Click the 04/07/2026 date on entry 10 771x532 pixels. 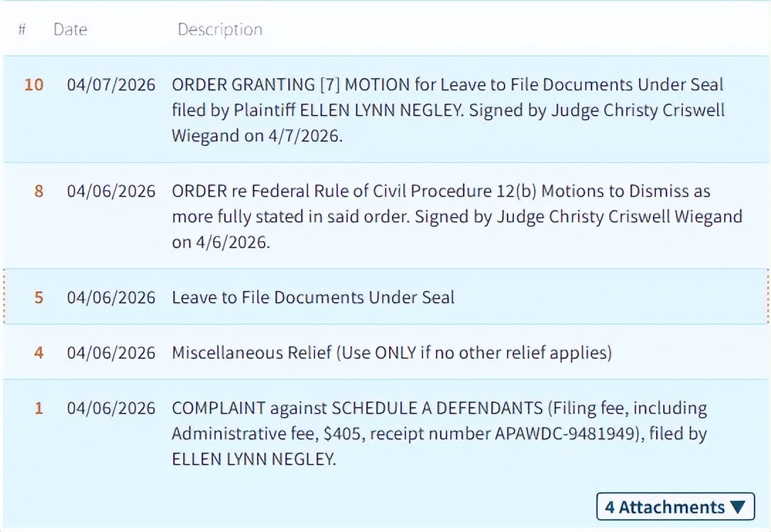point(111,85)
